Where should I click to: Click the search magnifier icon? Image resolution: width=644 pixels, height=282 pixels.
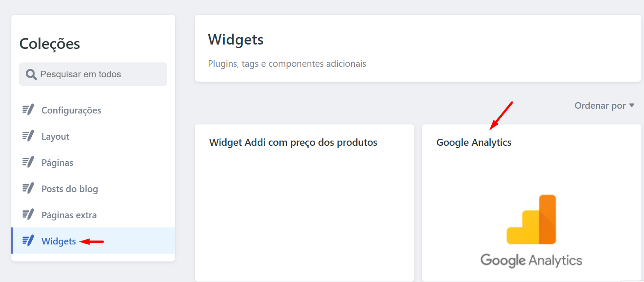tap(31, 75)
